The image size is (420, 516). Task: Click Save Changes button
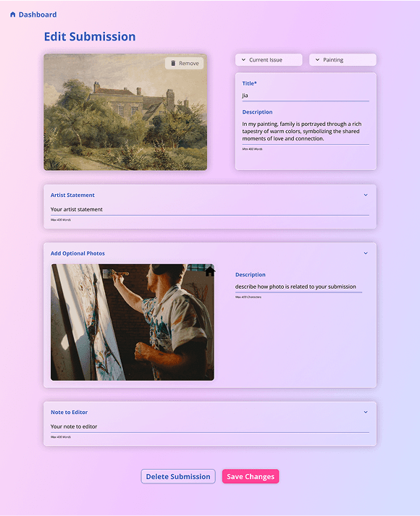tap(251, 476)
